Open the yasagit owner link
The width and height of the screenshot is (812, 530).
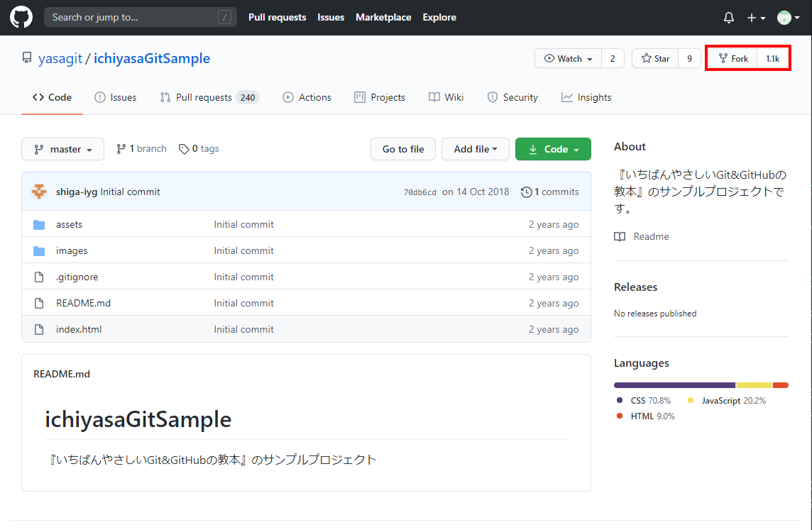click(x=60, y=58)
